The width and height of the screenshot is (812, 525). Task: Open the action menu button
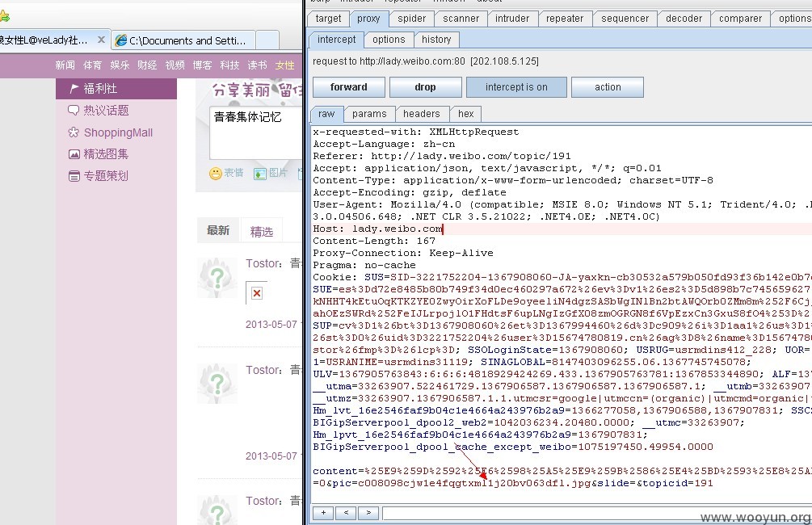(x=608, y=87)
